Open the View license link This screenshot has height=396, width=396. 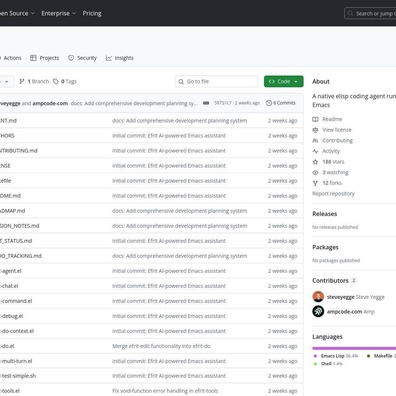pos(337,130)
